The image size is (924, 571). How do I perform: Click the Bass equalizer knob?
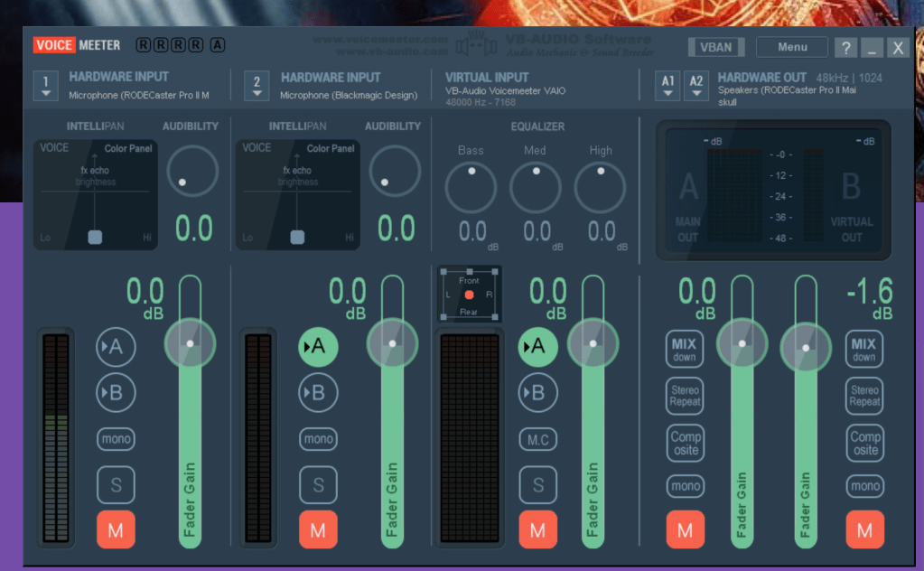[471, 188]
